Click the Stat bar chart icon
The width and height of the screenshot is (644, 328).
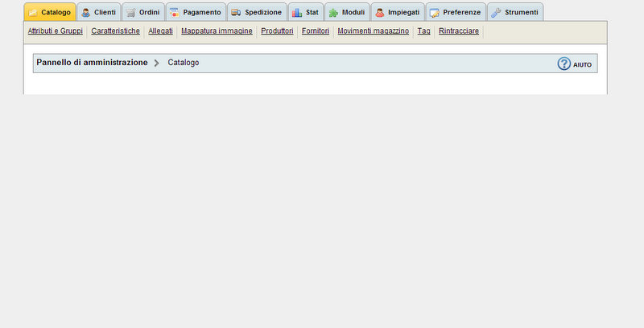click(296, 13)
